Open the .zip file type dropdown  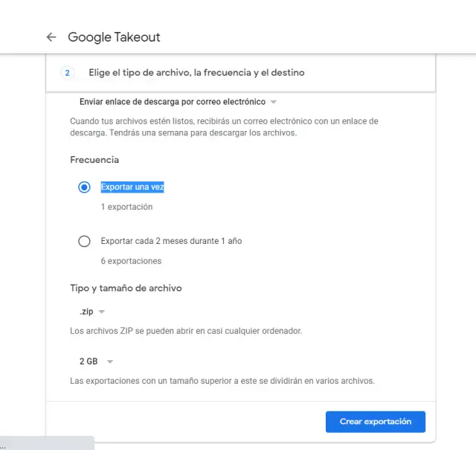(86, 312)
